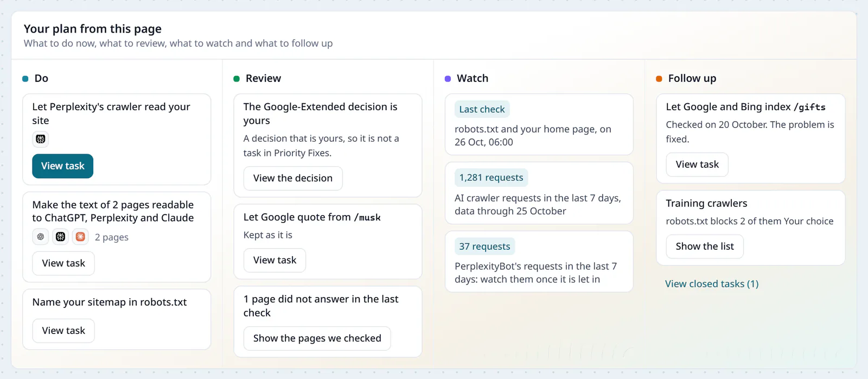The image size is (868, 379).
Task: Open View task for 'index /gifts' card
Action: (697, 165)
